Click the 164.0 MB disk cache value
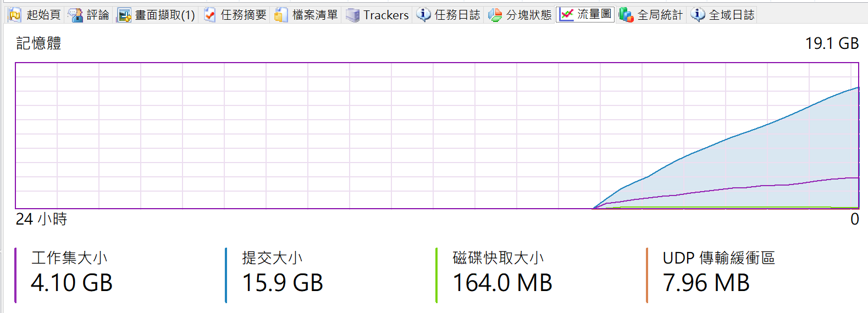The height and width of the screenshot is (313, 868). point(502,283)
